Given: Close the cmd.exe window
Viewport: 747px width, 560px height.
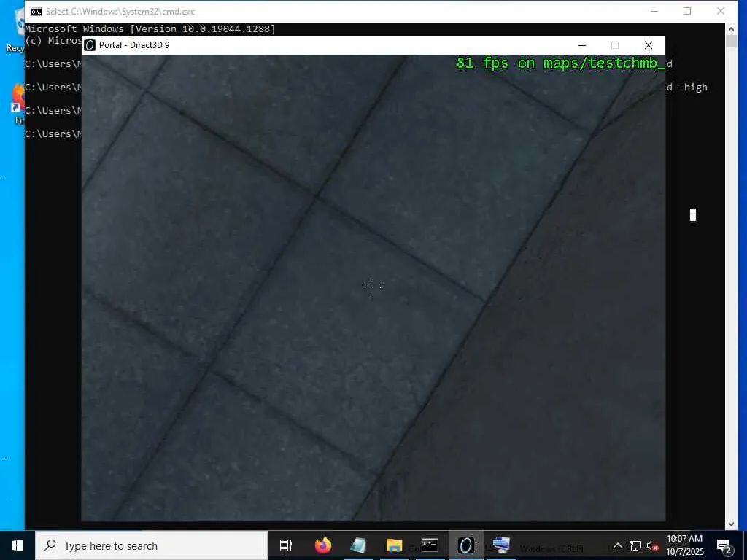Looking at the screenshot, I should coord(720,11).
